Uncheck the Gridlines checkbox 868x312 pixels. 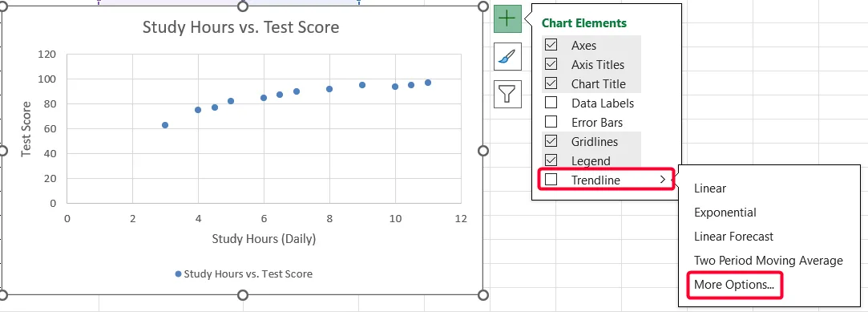pyautogui.click(x=551, y=141)
